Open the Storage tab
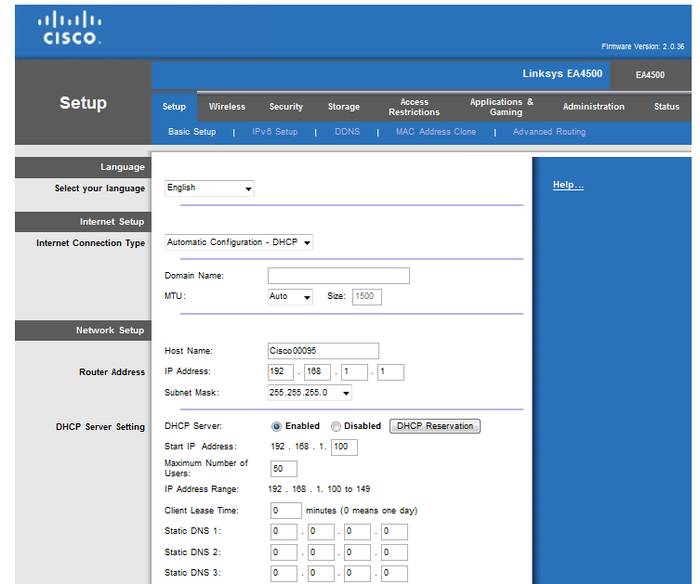The image size is (700, 584). coord(343,107)
